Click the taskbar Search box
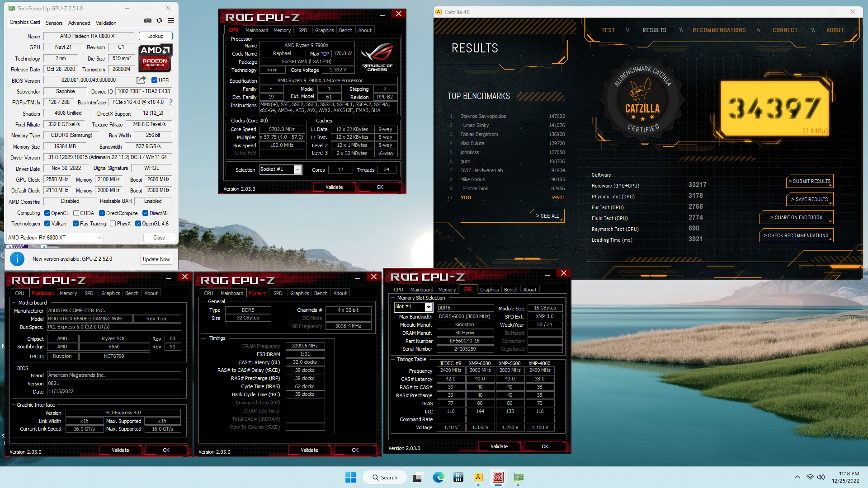 click(x=385, y=477)
